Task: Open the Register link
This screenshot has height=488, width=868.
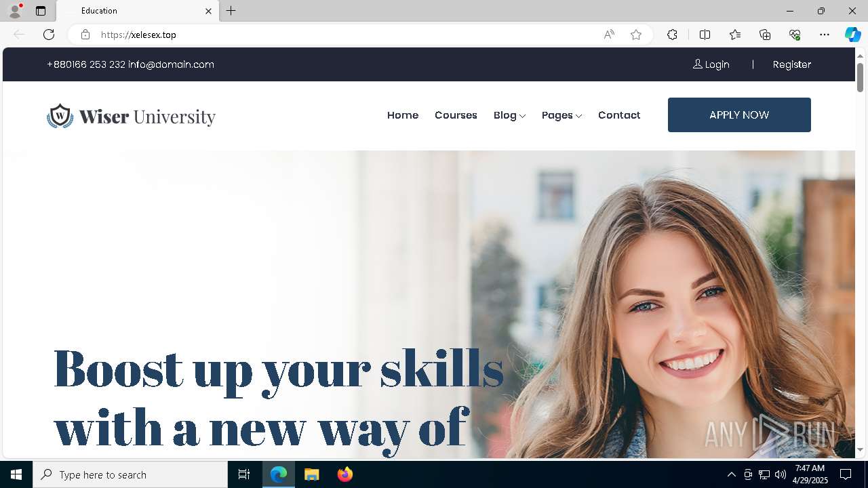Action: [x=792, y=64]
